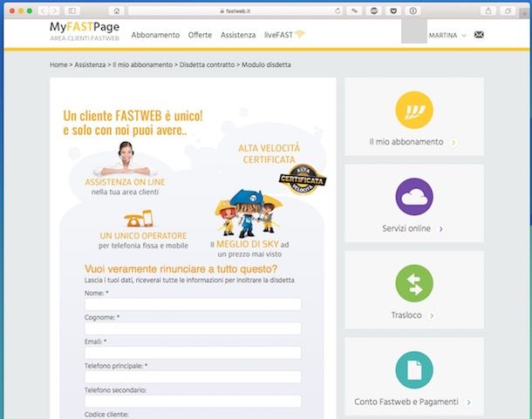Viewport: 532px width, 419px height.
Task: Click the Telefono secondario input field
Action: click(193, 401)
